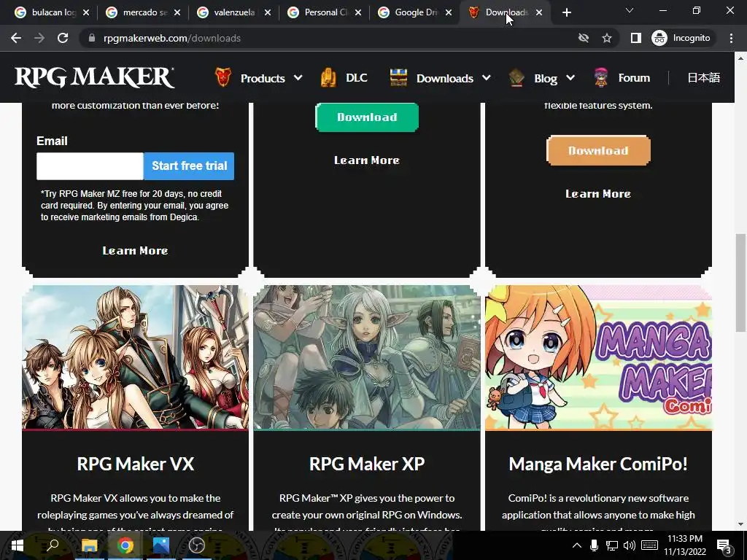Click the RPG Maker logo
The image size is (747, 560).
pyautogui.click(x=94, y=77)
